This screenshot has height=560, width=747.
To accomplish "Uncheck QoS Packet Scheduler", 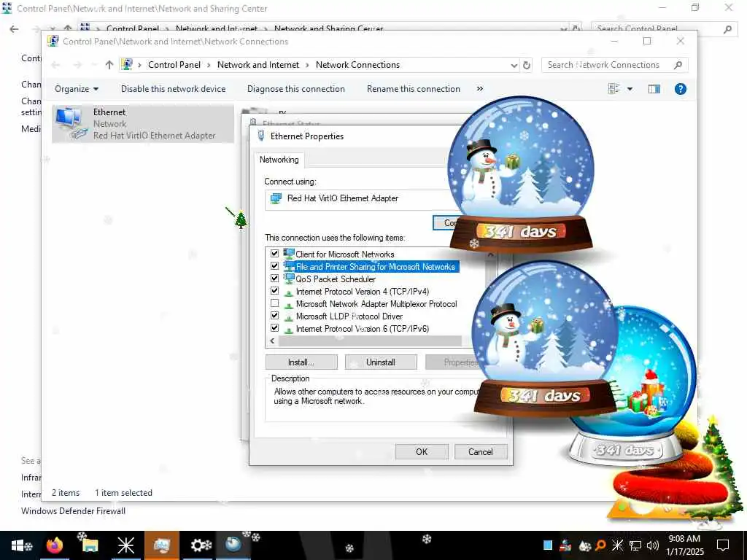I will (274, 279).
